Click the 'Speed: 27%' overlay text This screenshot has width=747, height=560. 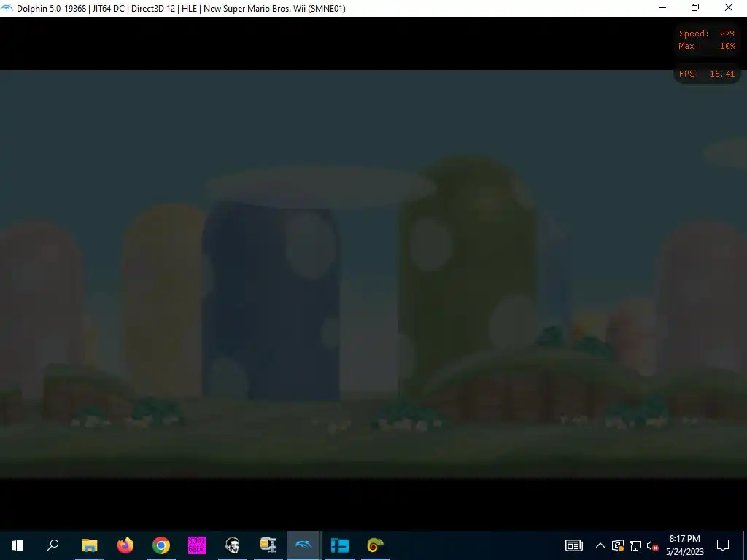pos(707,34)
